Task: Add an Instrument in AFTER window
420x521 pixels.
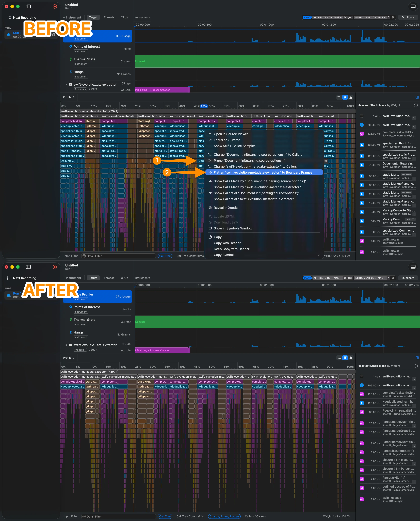Action: click(72, 278)
